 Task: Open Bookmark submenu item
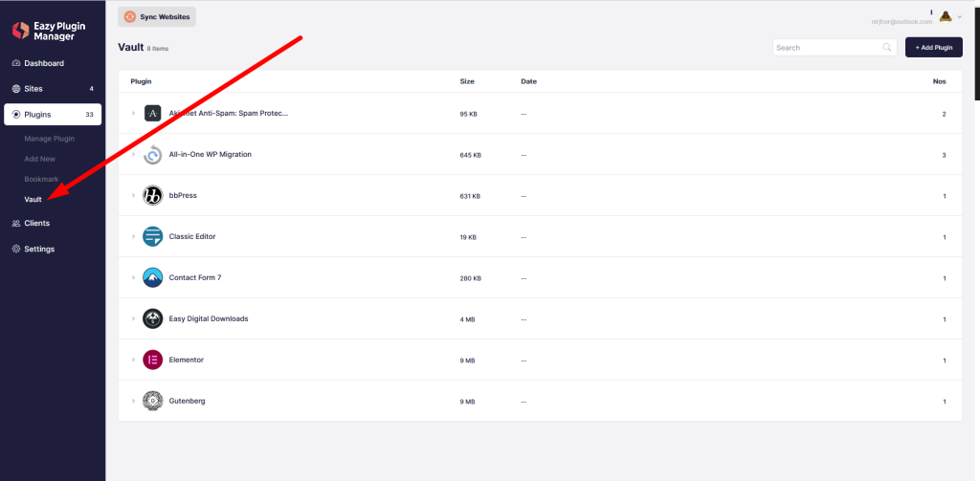tap(41, 179)
